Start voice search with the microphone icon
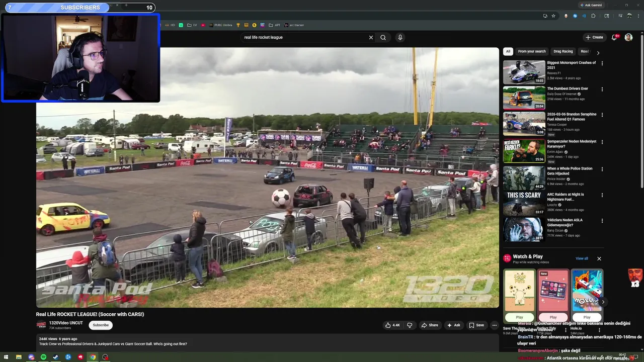644x362 pixels. [400, 37]
